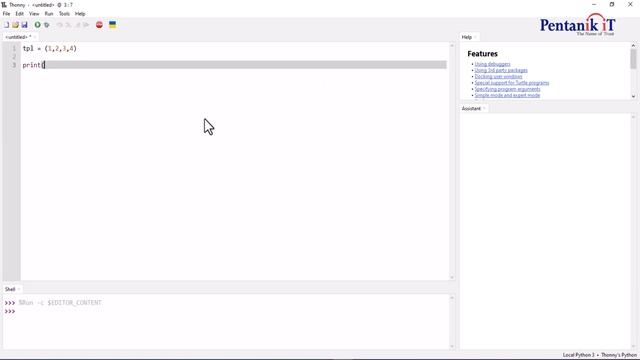Open 'Special support for Turtle programs' link

512,82
